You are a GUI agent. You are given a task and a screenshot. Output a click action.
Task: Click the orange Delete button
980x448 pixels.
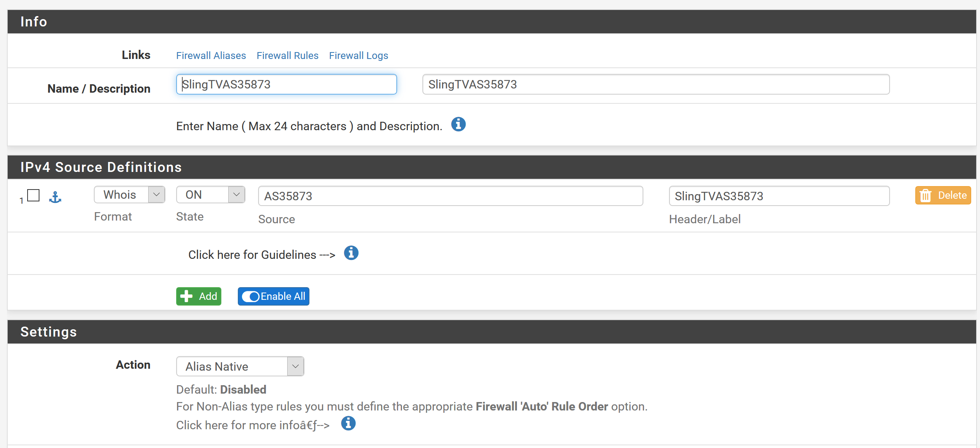[x=942, y=195]
